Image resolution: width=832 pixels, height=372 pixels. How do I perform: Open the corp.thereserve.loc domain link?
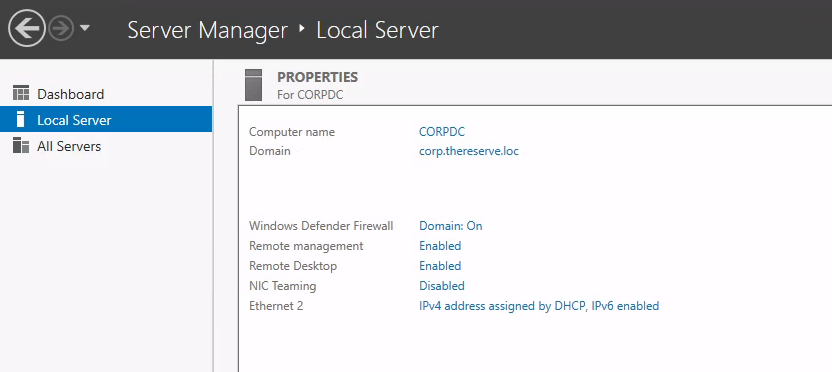pos(469,151)
